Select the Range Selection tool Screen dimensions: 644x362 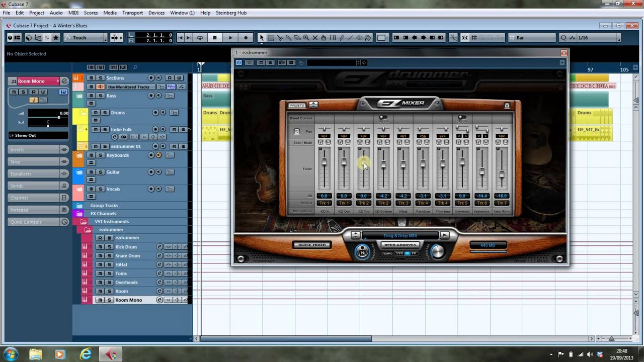pyautogui.click(x=271, y=38)
